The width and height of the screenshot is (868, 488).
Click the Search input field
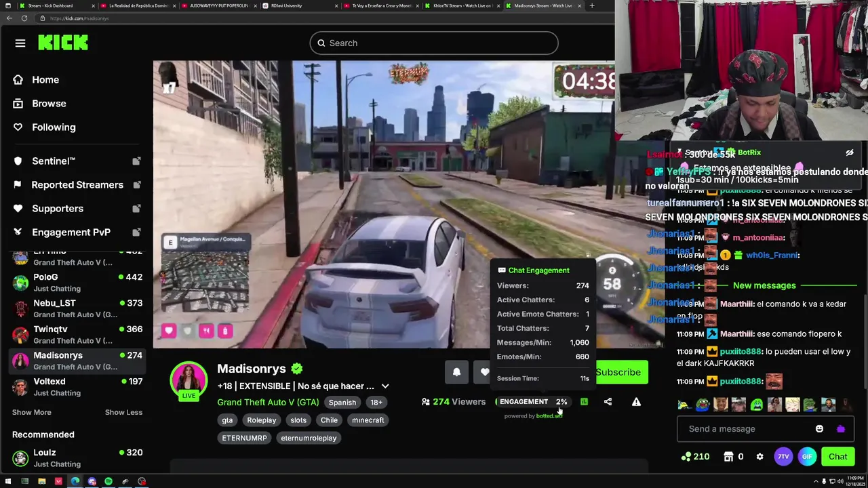click(x=434, y=43)
